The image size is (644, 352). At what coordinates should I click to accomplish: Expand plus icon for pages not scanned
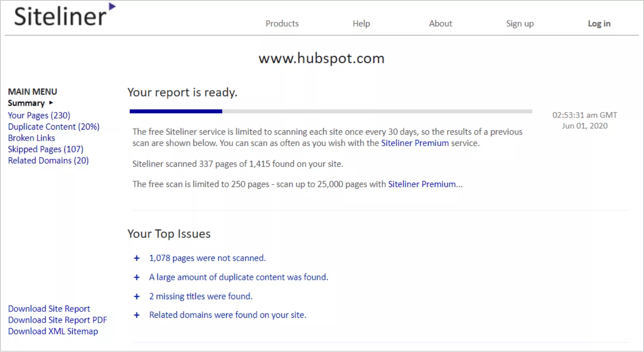pos(137,258)
